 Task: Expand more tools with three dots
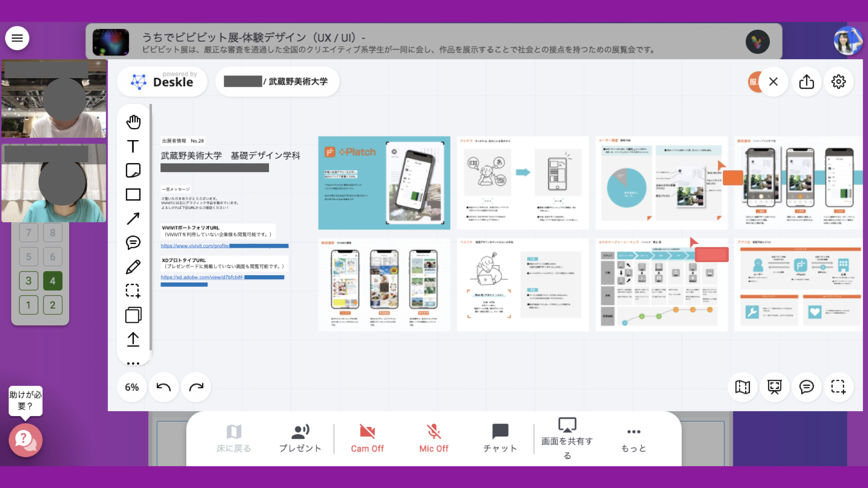click(133, 363)
